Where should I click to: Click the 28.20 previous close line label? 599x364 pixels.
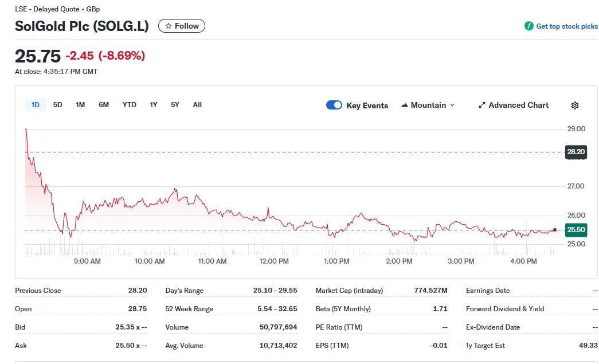[x=575, y=152]
